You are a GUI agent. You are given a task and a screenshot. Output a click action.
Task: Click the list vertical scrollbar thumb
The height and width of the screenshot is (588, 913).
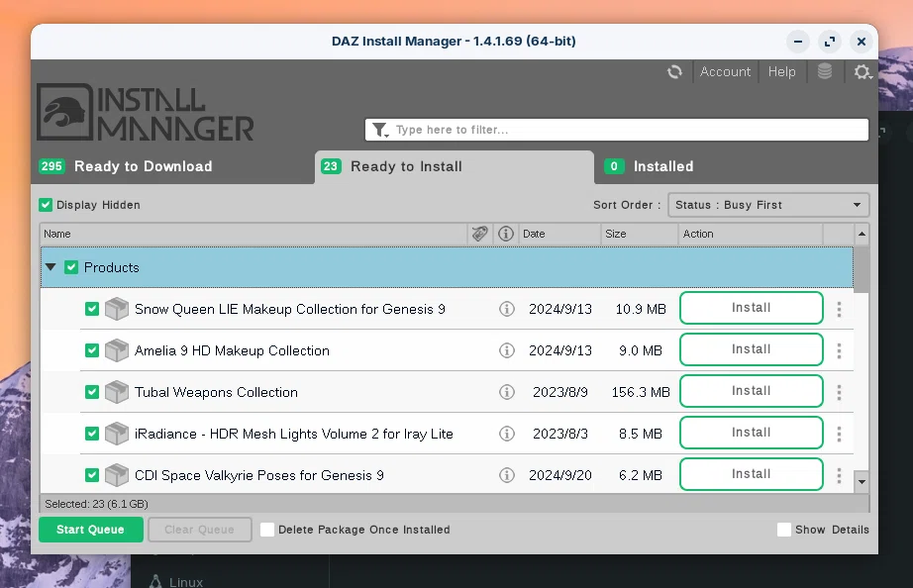(862, 269)
